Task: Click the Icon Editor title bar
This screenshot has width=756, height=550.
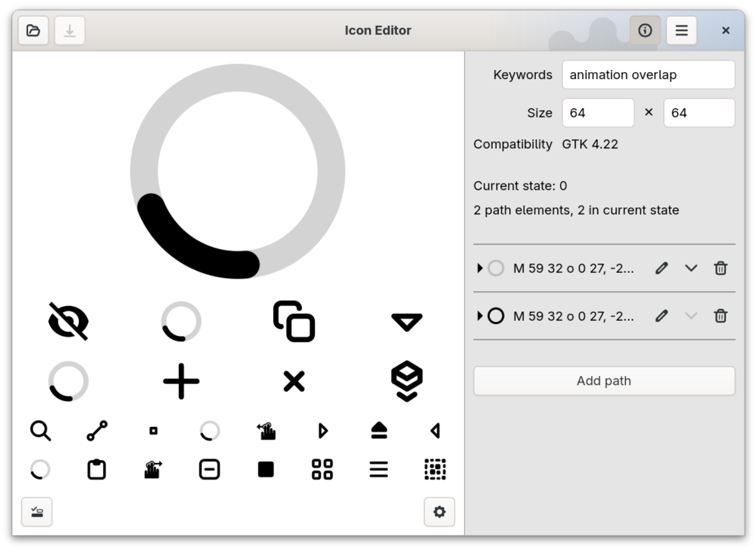Action: click(x=378, y=30)
